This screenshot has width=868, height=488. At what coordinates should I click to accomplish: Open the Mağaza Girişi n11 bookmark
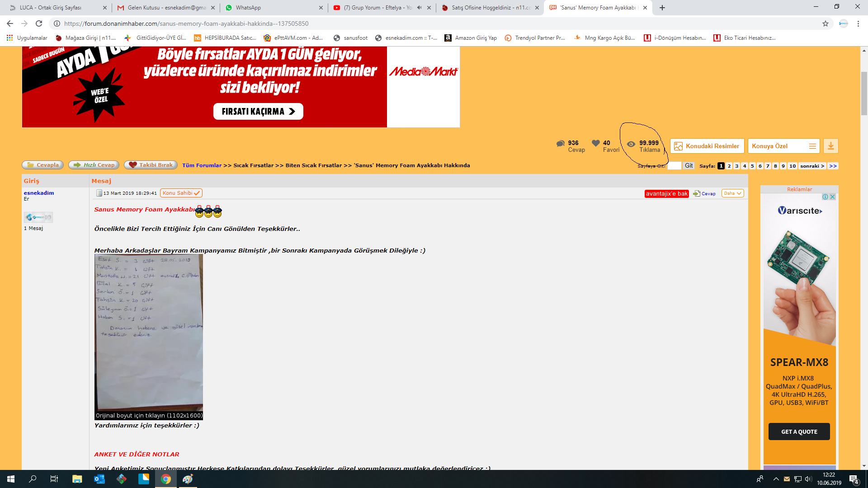tap(86, 38)
